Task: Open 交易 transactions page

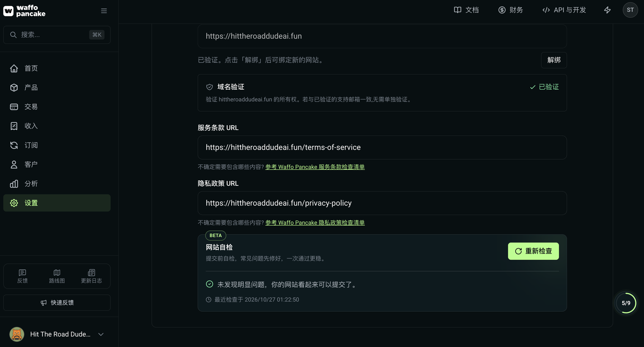Action: click(57, 107)
